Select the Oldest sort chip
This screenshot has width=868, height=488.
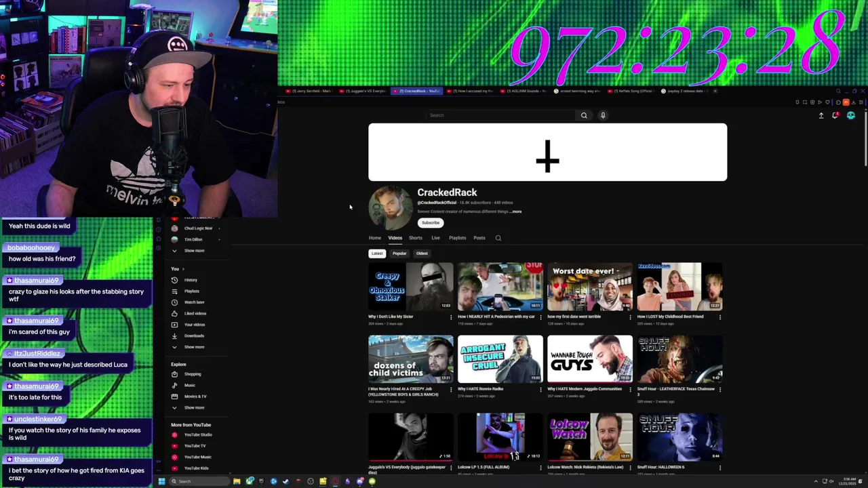tap(422, 253)
